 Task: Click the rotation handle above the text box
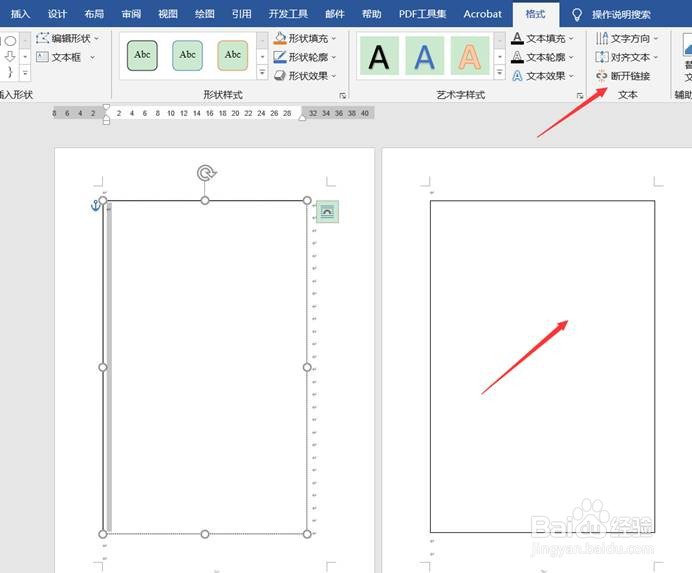pyautogui.click(x=206, y=173)
